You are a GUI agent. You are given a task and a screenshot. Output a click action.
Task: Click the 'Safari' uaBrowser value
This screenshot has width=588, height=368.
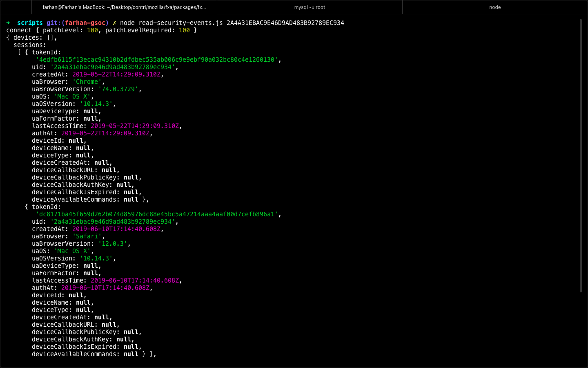87,236
